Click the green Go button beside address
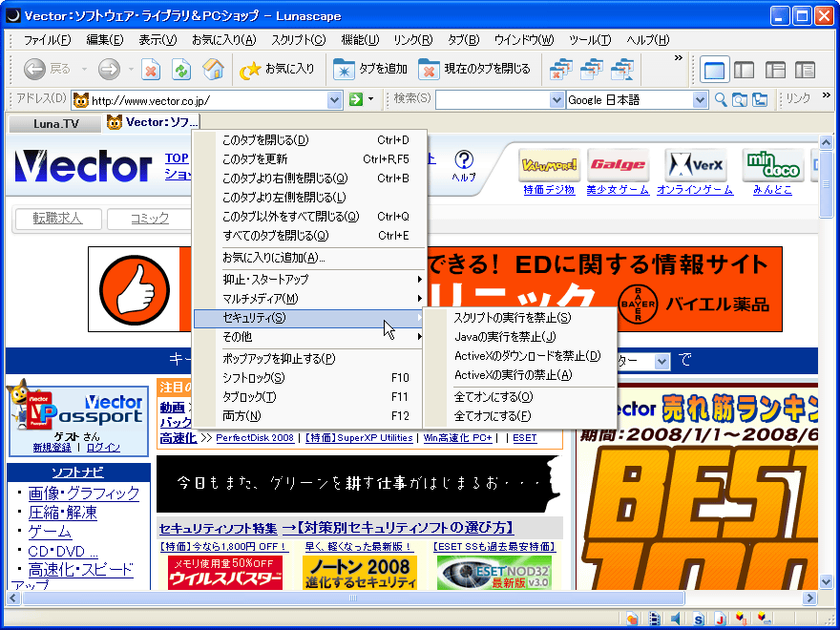The width and height of the screenshot is (840, 630). click(x=356, y=99)
